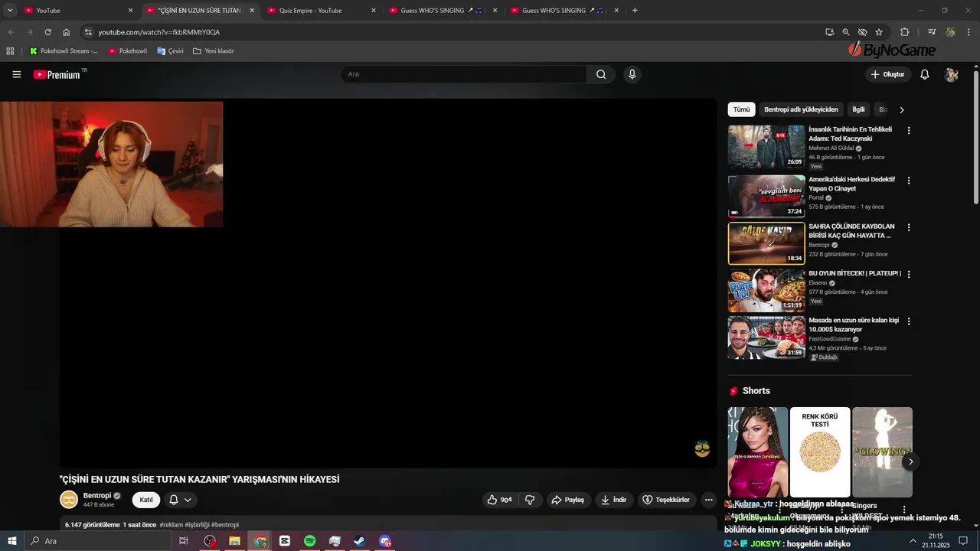Viewport: 980px width, 551px height.
Task: Open YouTube notifications bell
Action: click(x=924, y=74)
